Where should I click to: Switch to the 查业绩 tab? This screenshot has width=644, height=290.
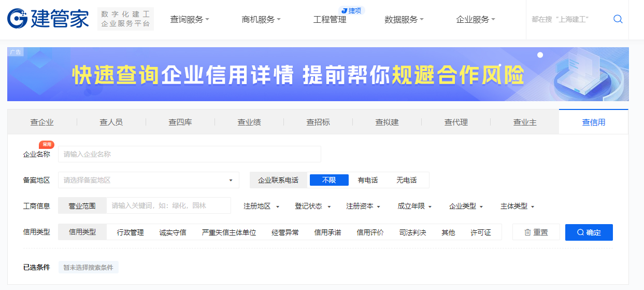249,122
